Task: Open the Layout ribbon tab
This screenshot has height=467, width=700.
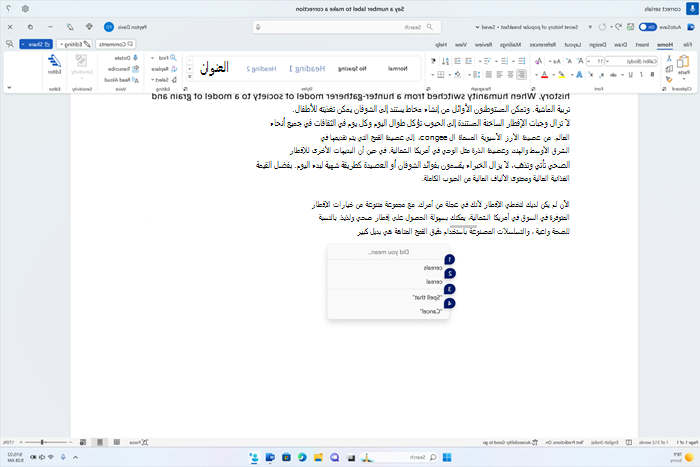Action: (x=573, y=44)
